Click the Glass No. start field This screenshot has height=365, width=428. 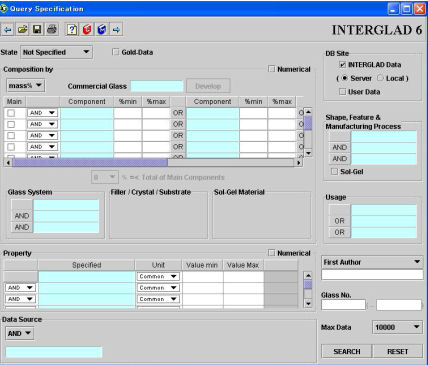(343, 305)
